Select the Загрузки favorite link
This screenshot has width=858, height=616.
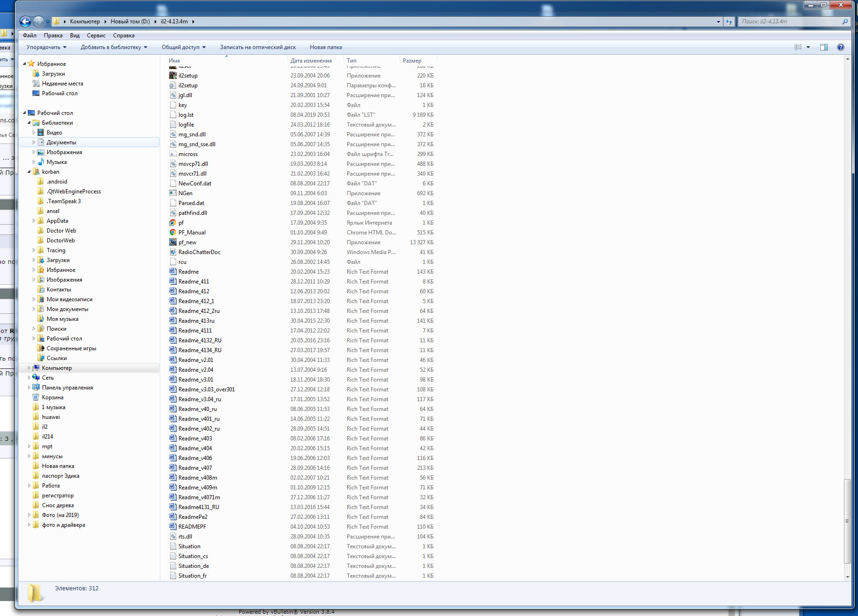[53, 74]
